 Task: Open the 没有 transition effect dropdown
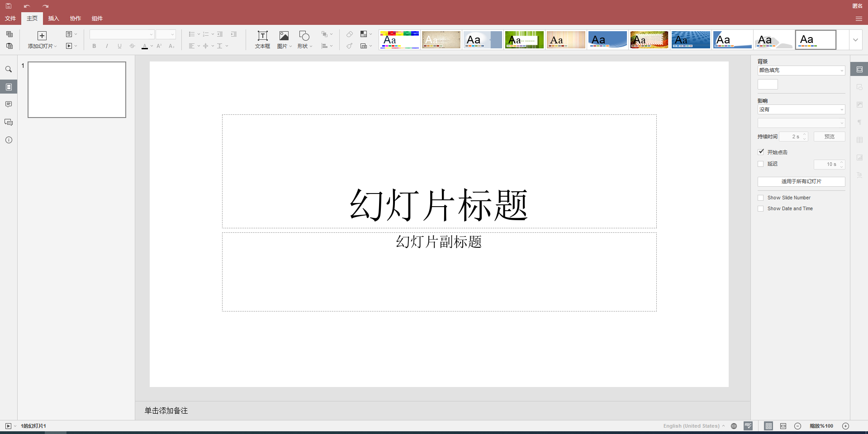pyautogui.click(x=801, y=109)
